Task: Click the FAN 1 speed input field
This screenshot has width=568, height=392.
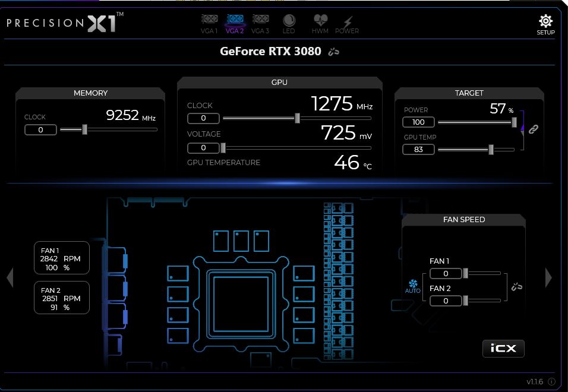Action: 446,273
